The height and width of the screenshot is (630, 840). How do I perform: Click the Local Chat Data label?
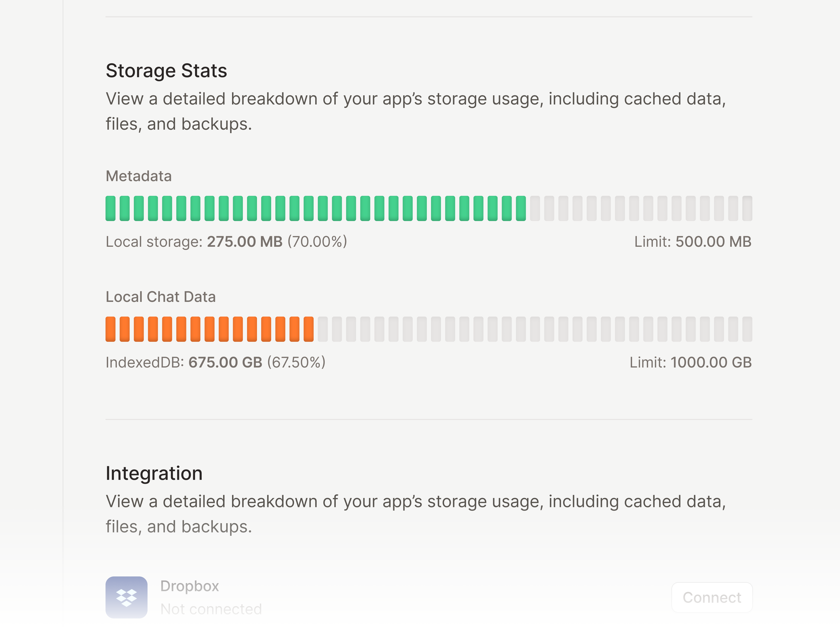tap(161, 297)
